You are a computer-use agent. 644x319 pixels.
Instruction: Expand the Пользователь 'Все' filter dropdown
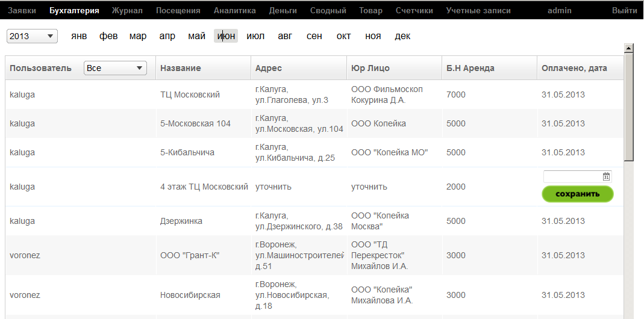tap(115, 68)
